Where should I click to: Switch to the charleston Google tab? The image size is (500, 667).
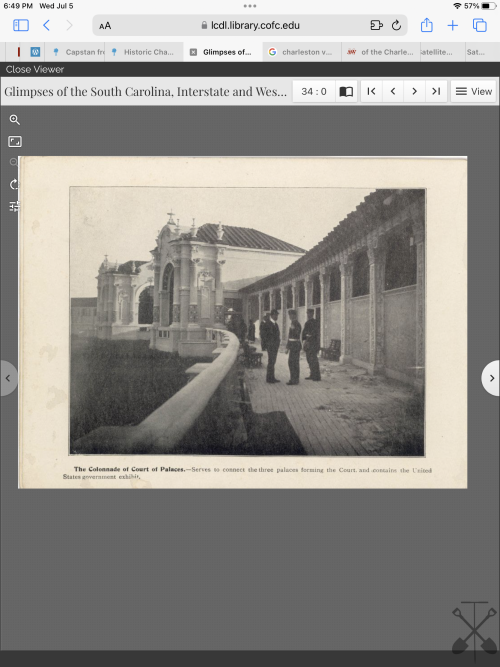click(302, 52)
